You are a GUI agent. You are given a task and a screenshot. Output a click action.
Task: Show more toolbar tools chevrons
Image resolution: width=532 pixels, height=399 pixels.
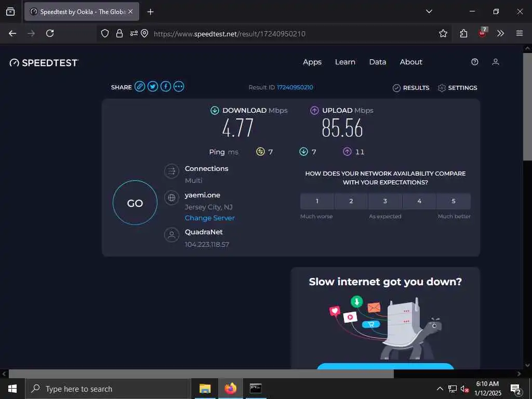(500, 33)
